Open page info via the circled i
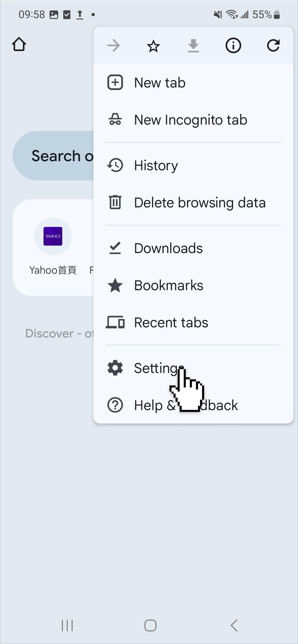This screenshot has width=298, height=644. click(x=233, y=46)
